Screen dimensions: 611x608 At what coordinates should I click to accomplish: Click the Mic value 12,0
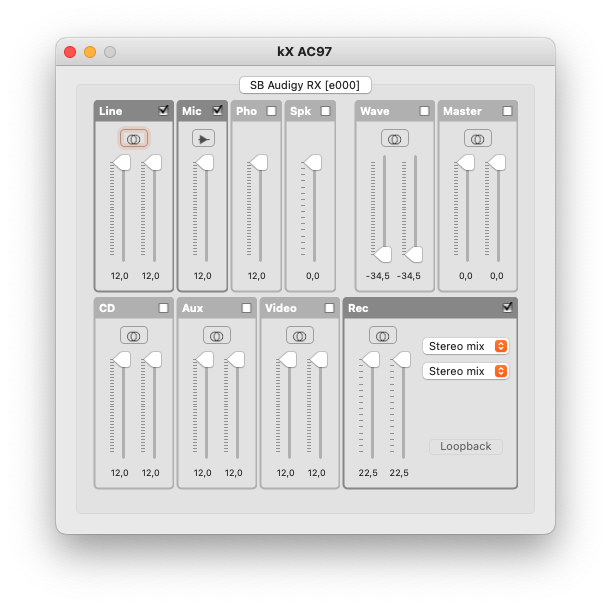tap(203, 276)
